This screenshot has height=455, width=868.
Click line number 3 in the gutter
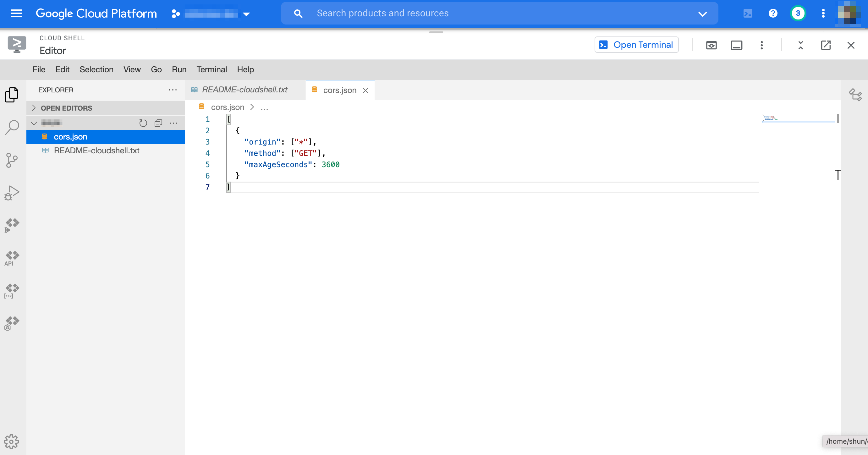(x=207, y=142)
